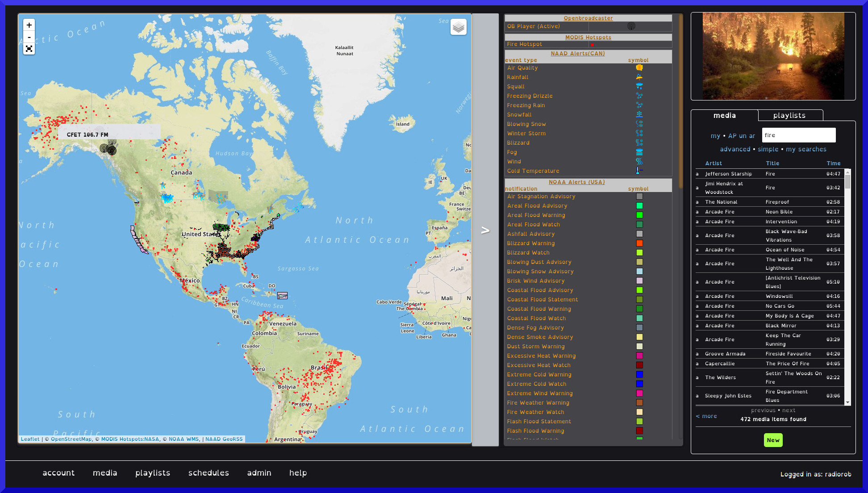The image size is (868, 493).
Task: Click the Fog symbol icon
Action: pos(639,152)
